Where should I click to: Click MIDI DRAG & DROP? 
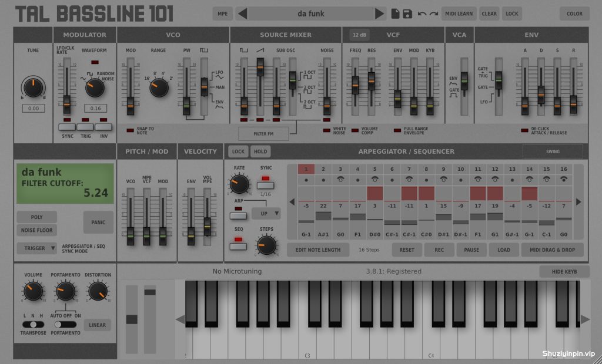[552, 250]
